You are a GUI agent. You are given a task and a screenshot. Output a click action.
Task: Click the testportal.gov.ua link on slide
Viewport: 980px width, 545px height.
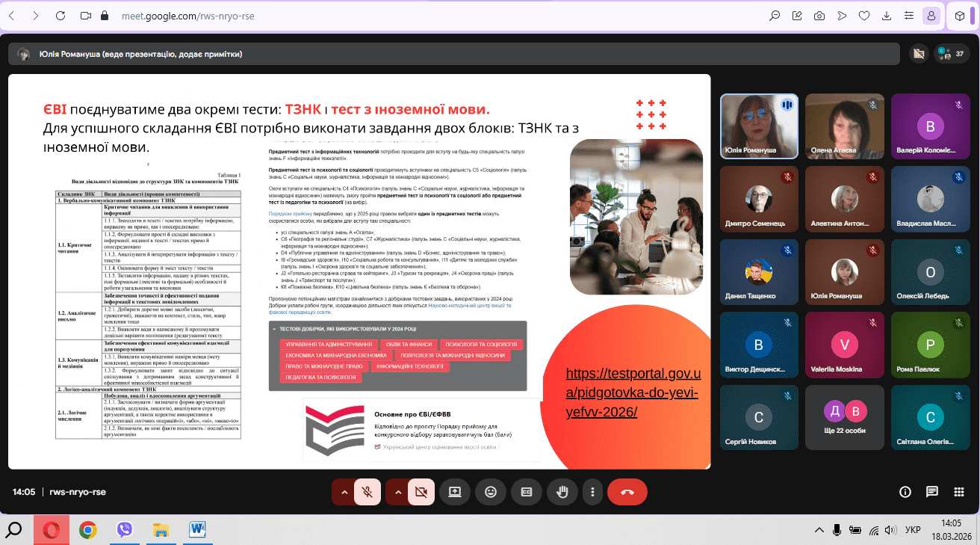[x=633, y=392]
